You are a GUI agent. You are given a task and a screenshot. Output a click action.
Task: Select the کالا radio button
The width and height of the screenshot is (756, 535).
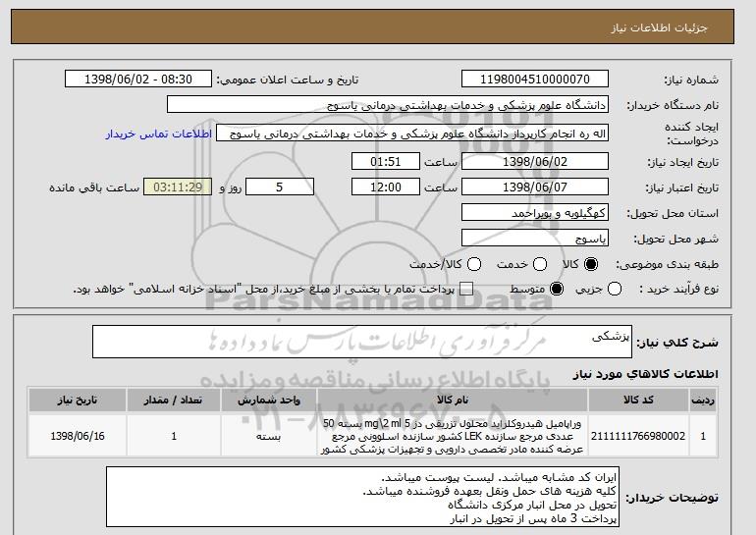[591, 264]
